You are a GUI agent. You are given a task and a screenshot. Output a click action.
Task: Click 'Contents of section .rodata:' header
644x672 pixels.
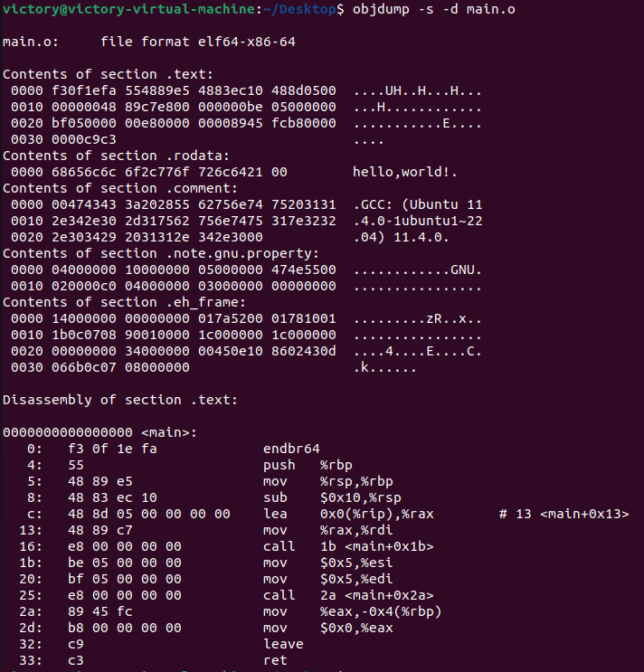(116, 156)
